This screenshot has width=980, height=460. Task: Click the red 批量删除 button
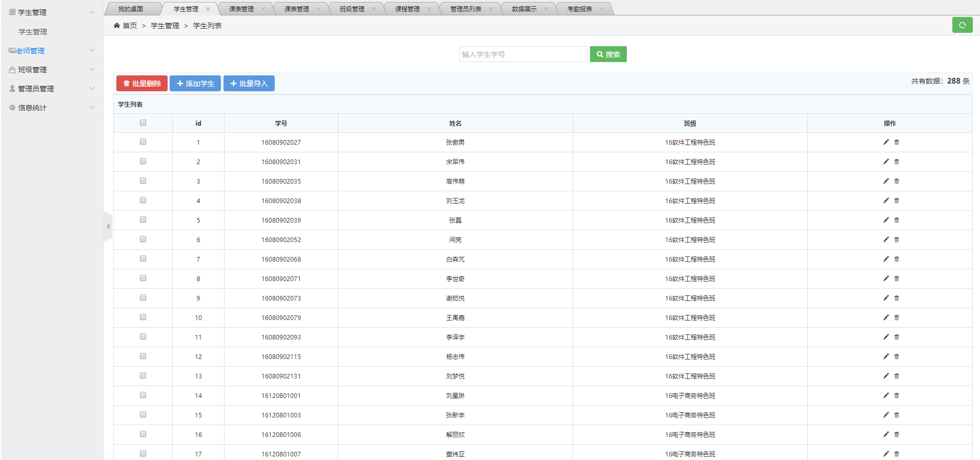point(142,84)
